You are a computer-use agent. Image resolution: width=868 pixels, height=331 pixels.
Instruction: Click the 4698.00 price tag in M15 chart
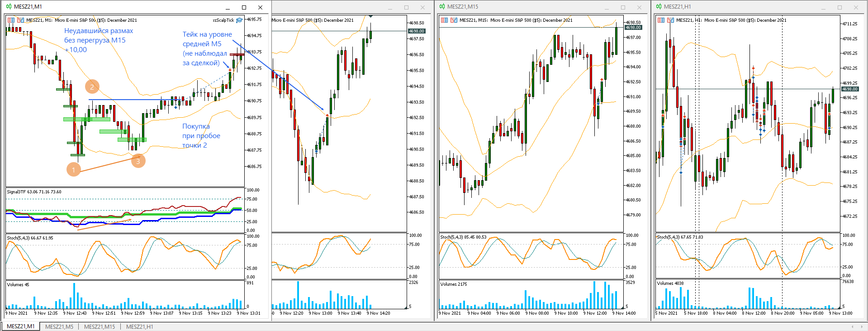(633, 28)
